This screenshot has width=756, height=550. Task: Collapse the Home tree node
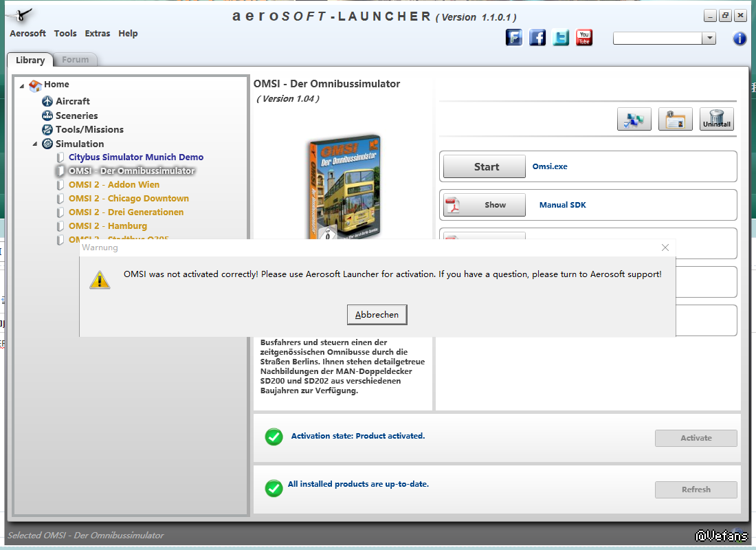pos(22,86)
